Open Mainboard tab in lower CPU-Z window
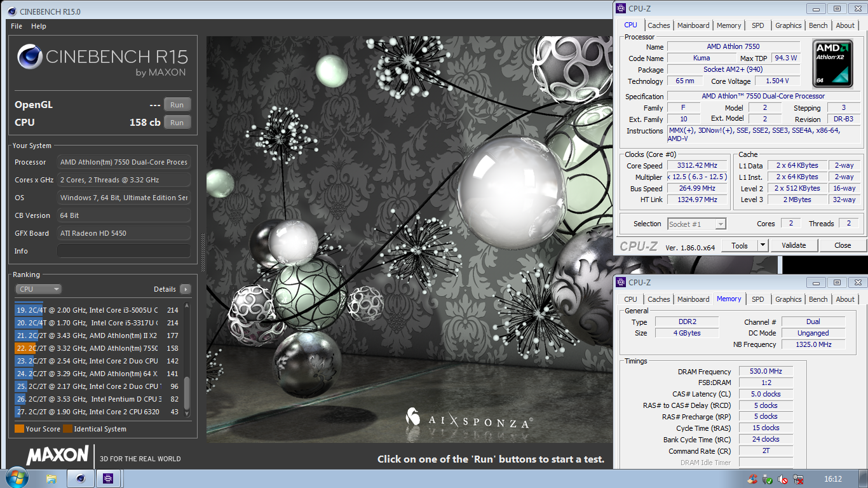 pos(693,299)
